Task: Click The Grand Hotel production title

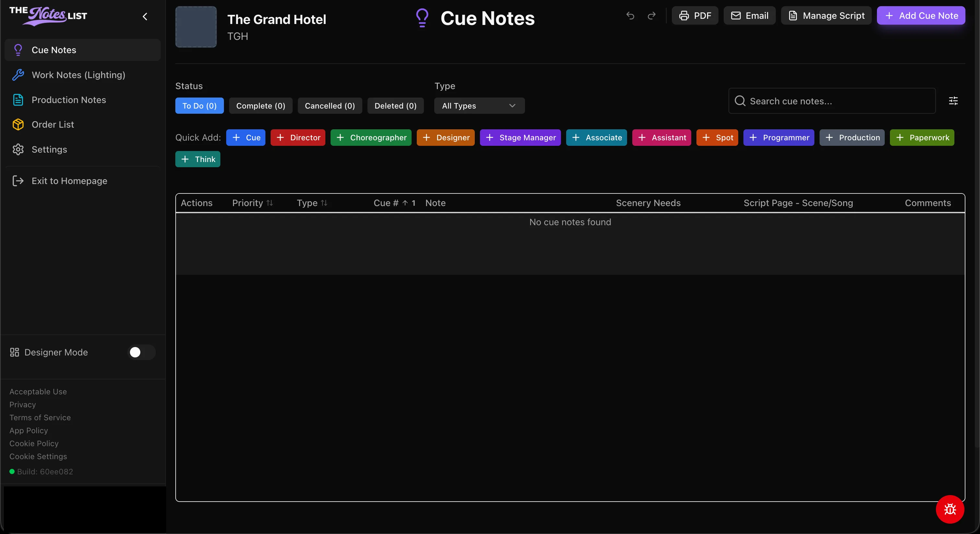Action: point(276,19)
